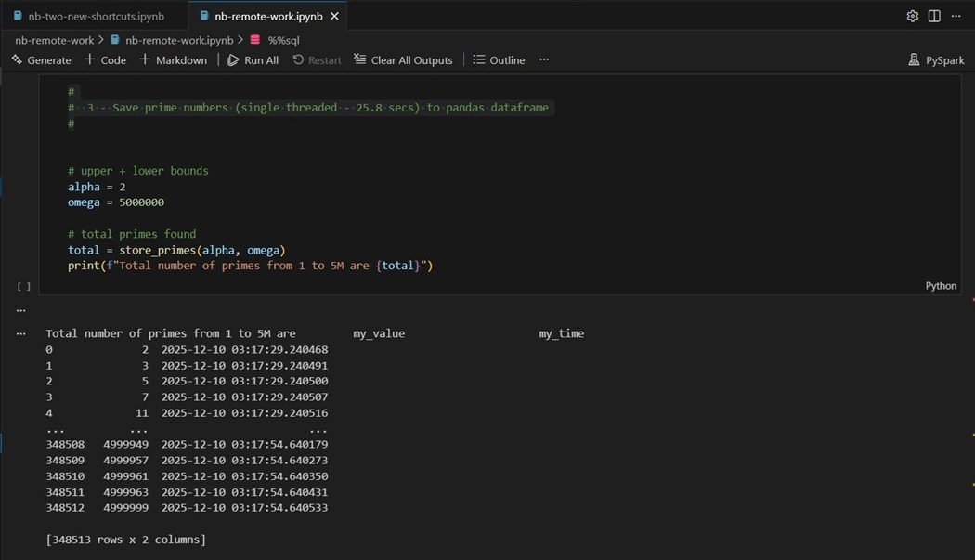The width and height of the screenshot is (975, 560).
Task: Run All notebook cells
Action: click(253, 60)
